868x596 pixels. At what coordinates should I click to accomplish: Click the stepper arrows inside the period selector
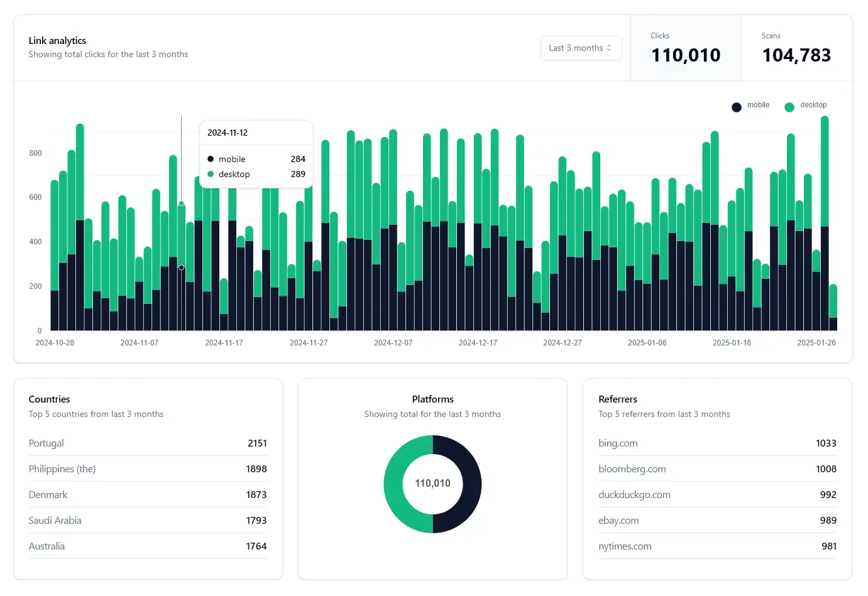[x=610, y=48]
